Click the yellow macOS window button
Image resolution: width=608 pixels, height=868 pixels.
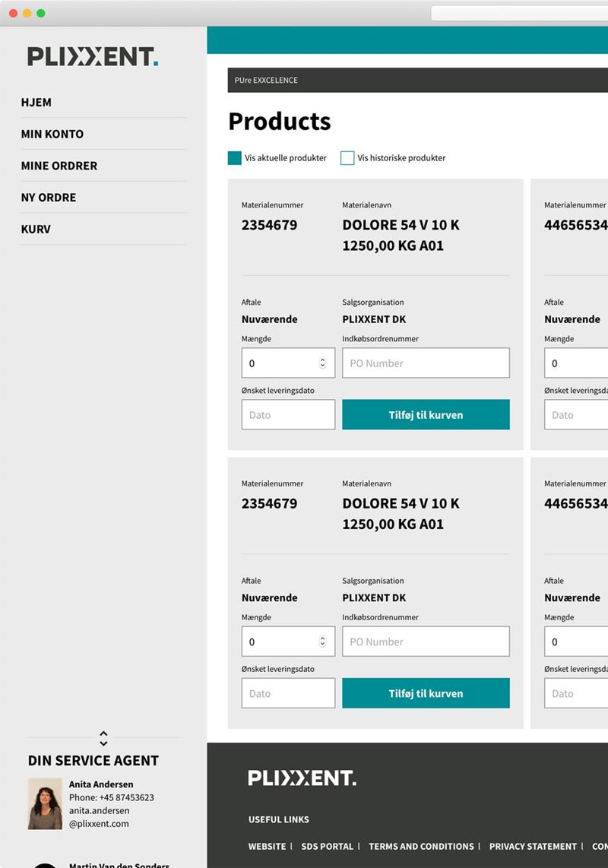tap(27, 13)
